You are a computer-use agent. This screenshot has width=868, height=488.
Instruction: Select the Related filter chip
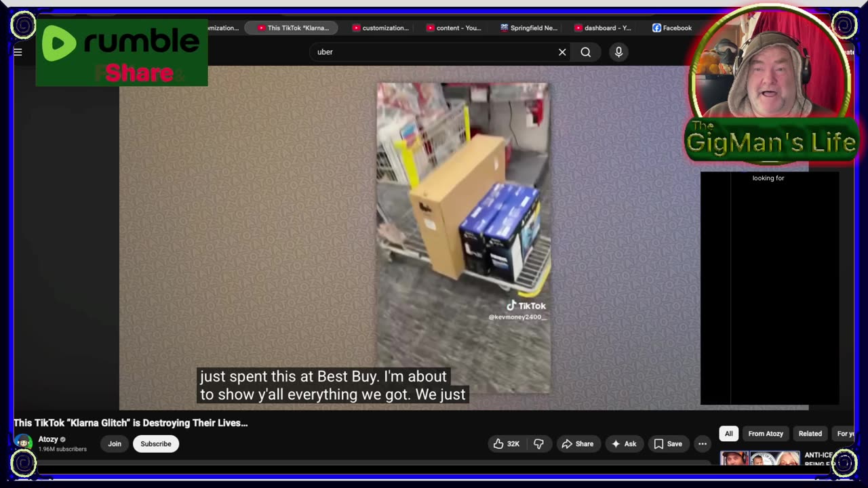(x=810, y=434)
